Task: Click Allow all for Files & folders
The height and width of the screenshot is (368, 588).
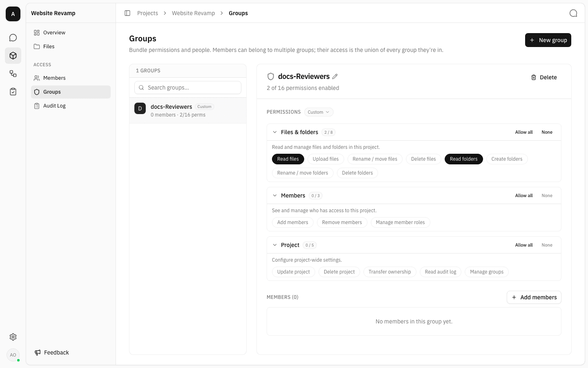Action: coord(524,132)
